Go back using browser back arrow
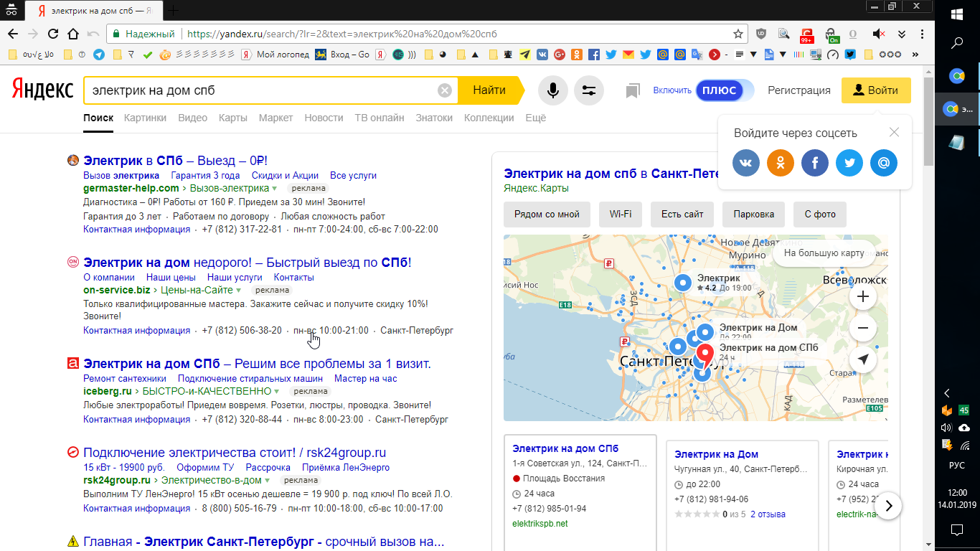 tap(12, 34)
